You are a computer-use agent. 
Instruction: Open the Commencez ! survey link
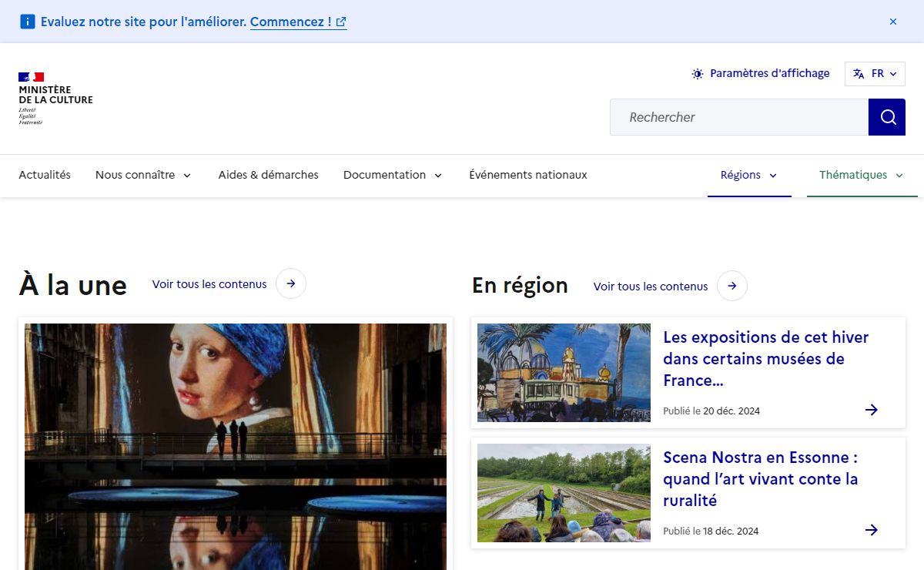(x=298, y=22)
